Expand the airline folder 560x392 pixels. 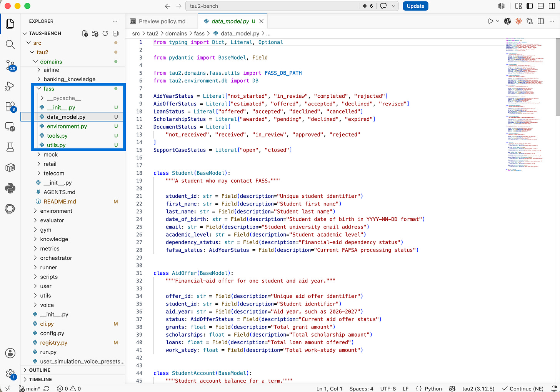coord(39,70)
